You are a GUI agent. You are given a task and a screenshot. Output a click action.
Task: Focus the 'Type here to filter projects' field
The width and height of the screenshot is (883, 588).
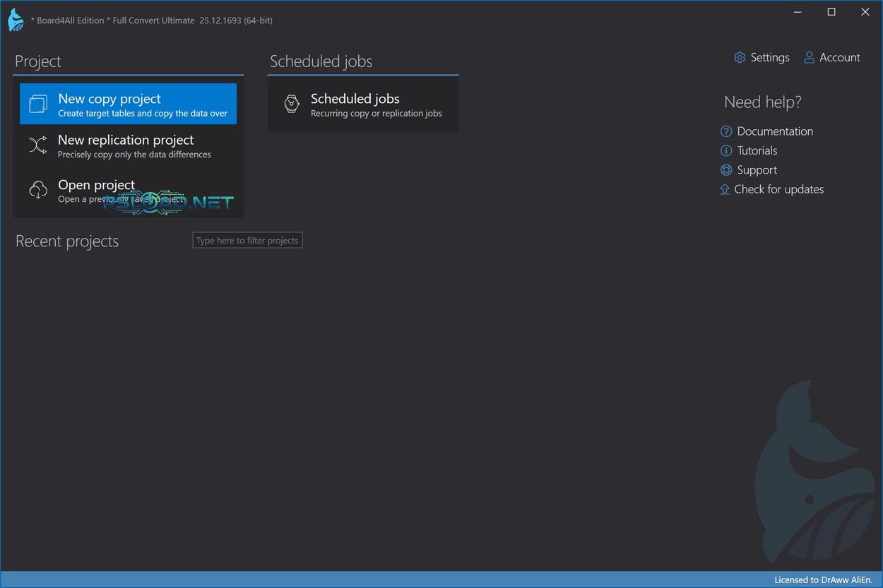tap(247, 241)
